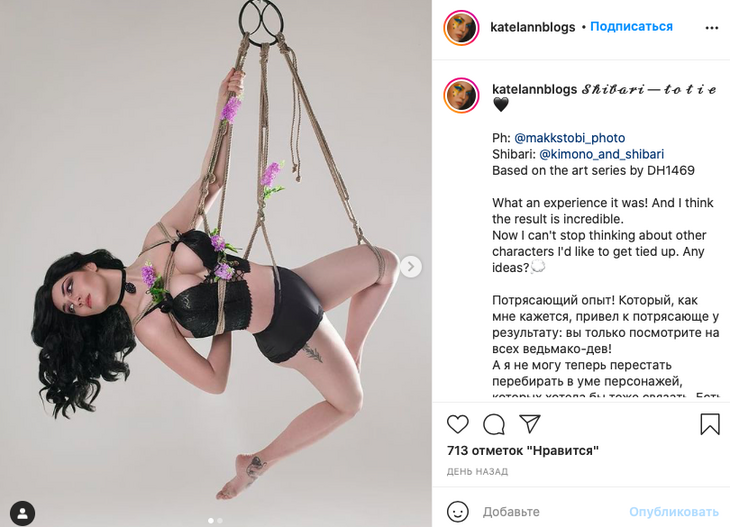View the 713 likes list
The width and height of the screenshot is (730, 527).
point(522,451)
